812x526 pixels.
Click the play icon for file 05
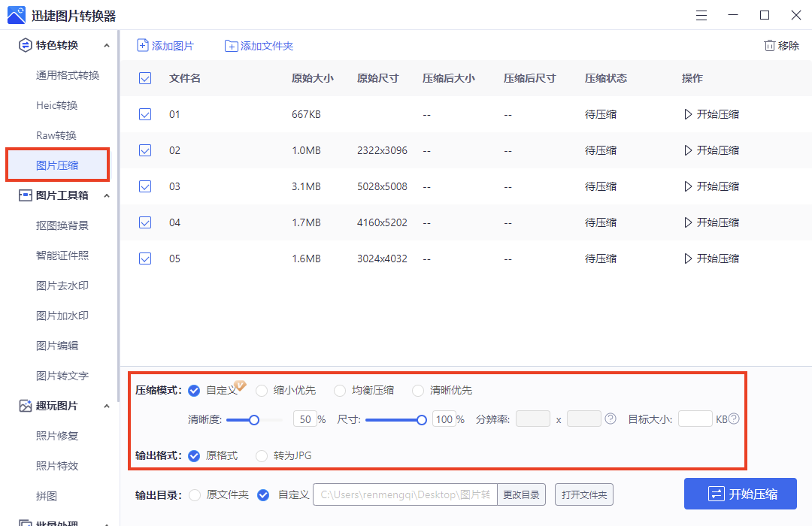click(688, 258)
